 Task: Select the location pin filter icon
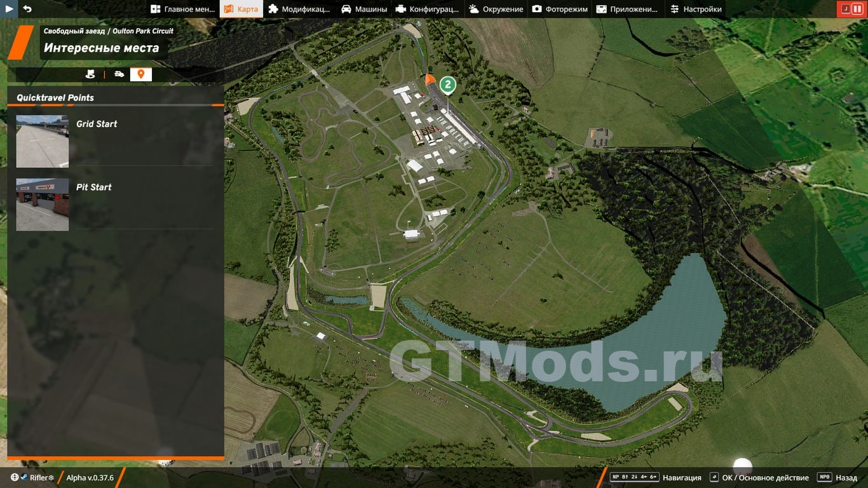click(140, 74)
